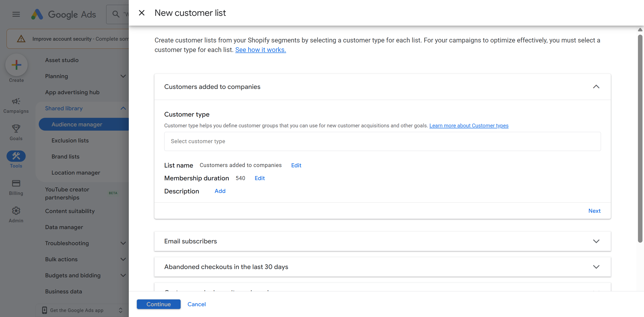The height and width of the screenshot is (317, 644).
Task: Expand the Planning menu chevron
Action: [x=123, y=76]
